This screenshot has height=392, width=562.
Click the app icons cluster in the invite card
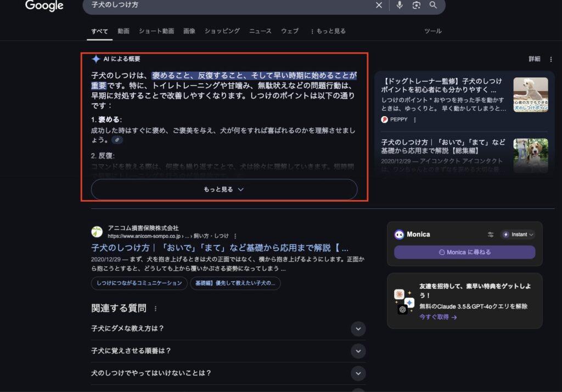point(404,302)
